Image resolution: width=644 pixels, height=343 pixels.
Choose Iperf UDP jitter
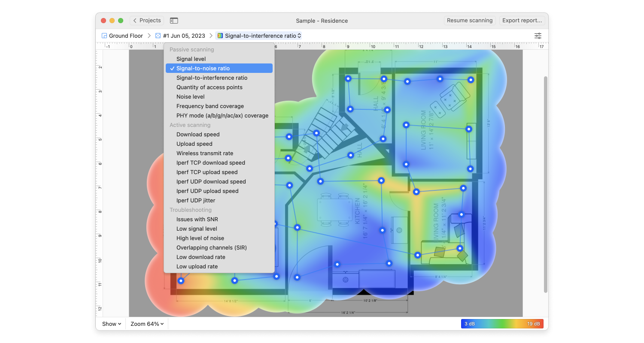pyautogui.click(x=219, y=201)
